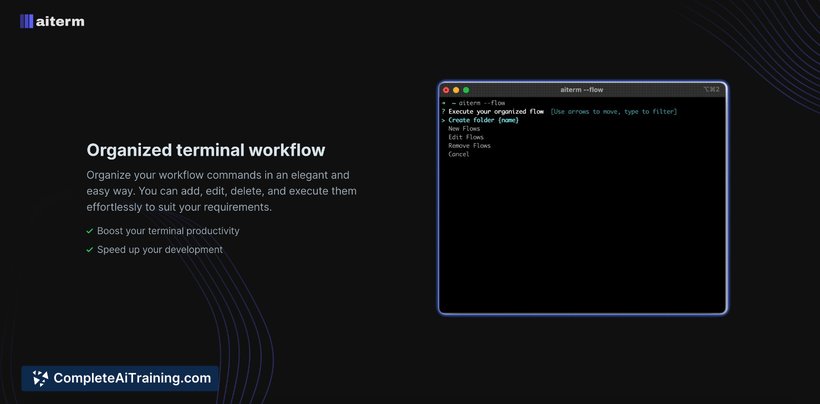Choose 'New Flows' in terminal menu
Screen dimensions: 820x404
(x=464, y=129)
